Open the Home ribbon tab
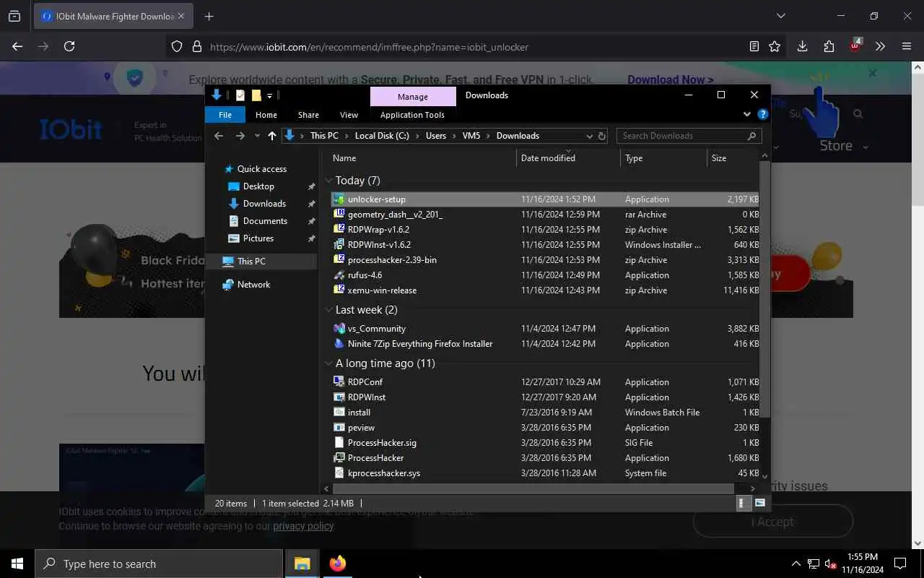924x578 pixels. pos(266,114)
